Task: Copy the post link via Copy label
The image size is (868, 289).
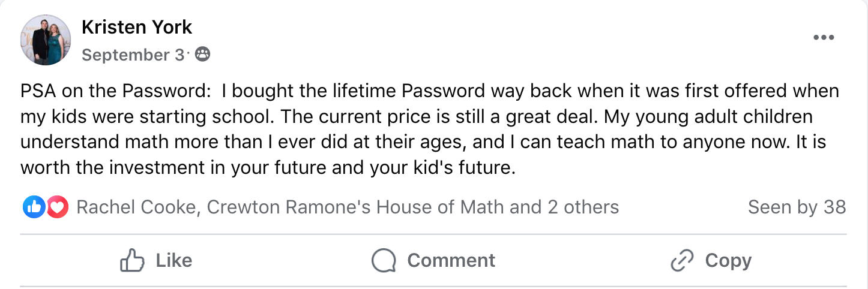Action: coord(728,261)
